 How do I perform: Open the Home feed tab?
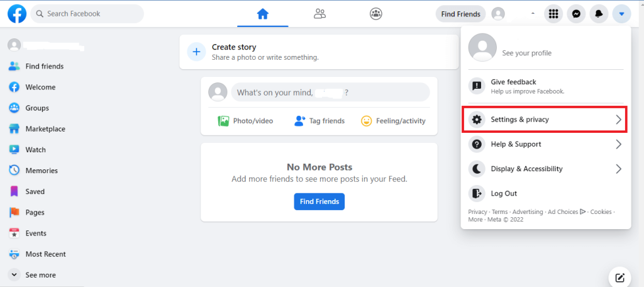point(262,14)
